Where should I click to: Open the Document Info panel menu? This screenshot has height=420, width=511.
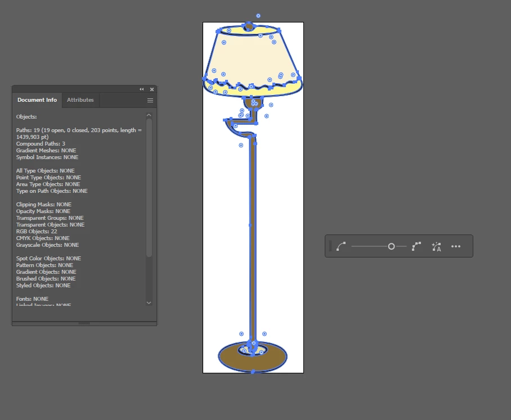150,100
